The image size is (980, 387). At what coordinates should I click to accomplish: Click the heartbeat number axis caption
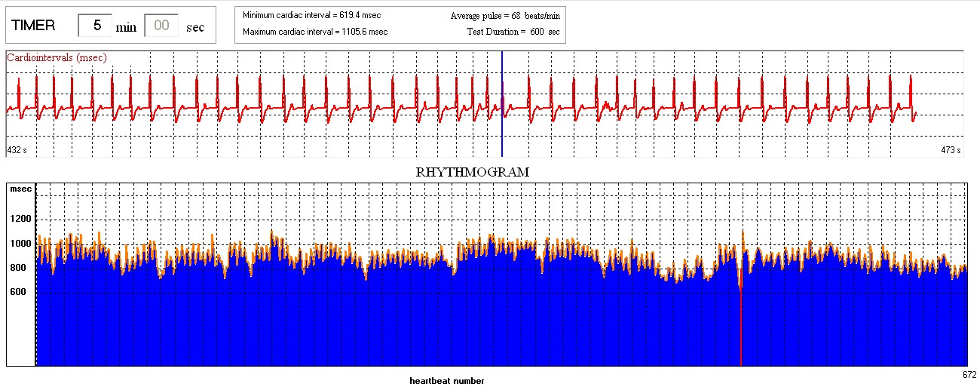pyautogui.click(x=447, y=381)
